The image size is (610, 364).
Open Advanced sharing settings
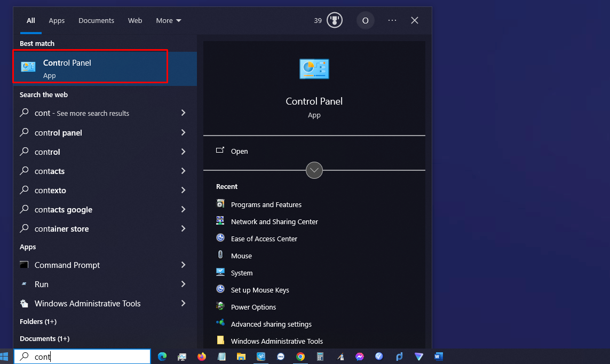point(271,324)
